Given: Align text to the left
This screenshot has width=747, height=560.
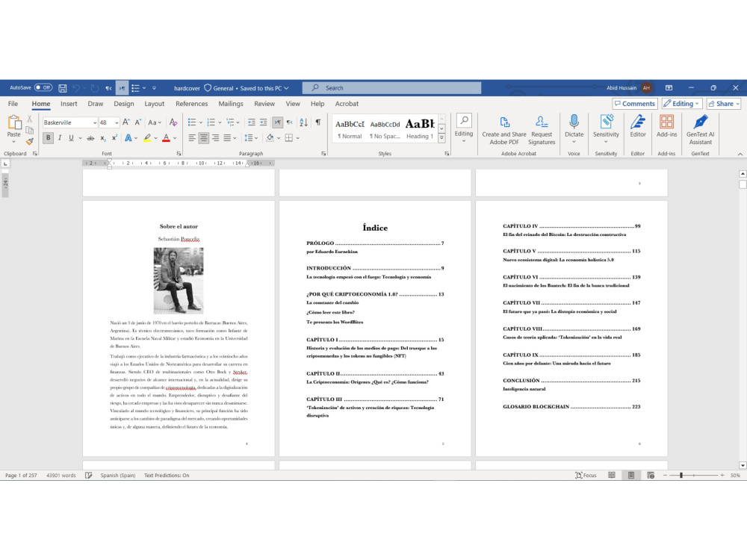Looking at the screenshot, I should point(191,138).
